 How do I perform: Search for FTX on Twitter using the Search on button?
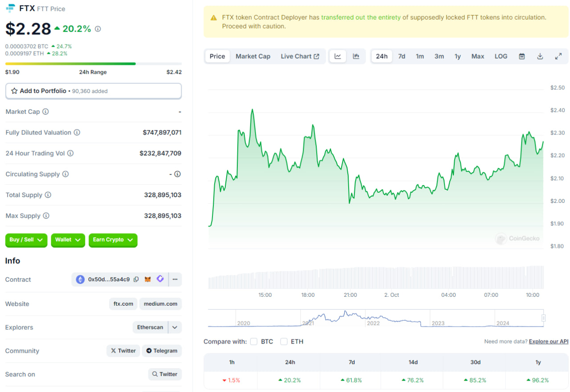165,374
